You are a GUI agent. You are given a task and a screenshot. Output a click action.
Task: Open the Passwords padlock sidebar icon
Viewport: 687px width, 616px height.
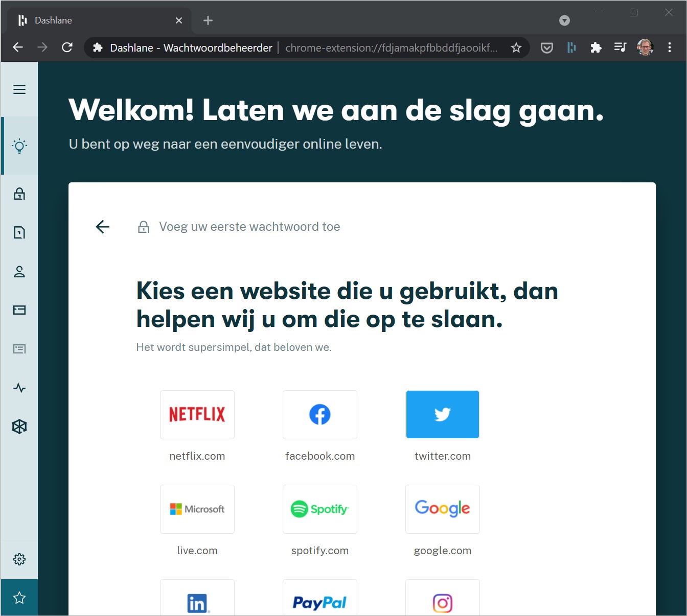19,194
